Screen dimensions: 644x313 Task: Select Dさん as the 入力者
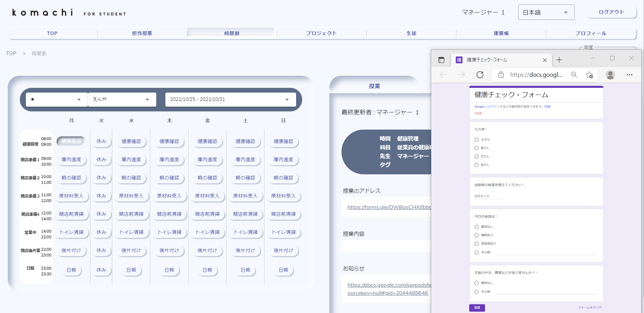[477, 165]
